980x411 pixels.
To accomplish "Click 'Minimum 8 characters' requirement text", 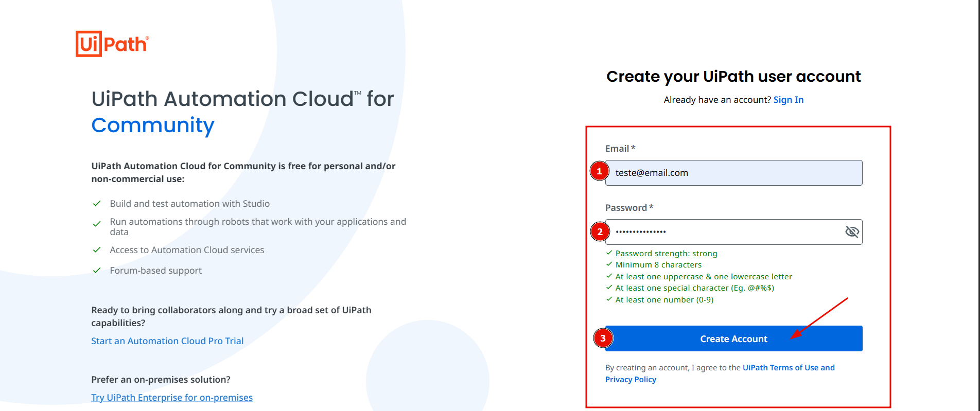I will tap(658, 265).
